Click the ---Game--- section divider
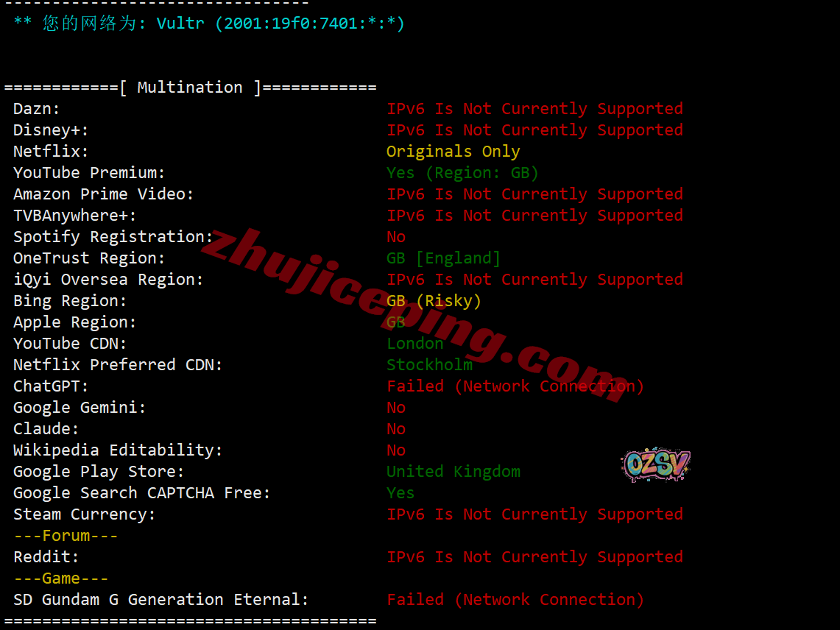The height and width of the screenshot is (630, 840). point(61,578)
